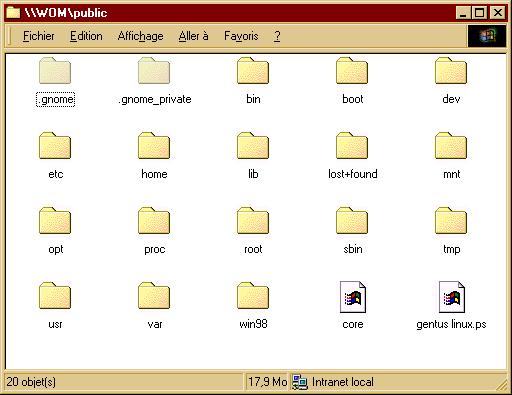The width and height of the screenshot is (512, 395).
Task: Select the win98 folder icon
Action: tap(253, 295)
